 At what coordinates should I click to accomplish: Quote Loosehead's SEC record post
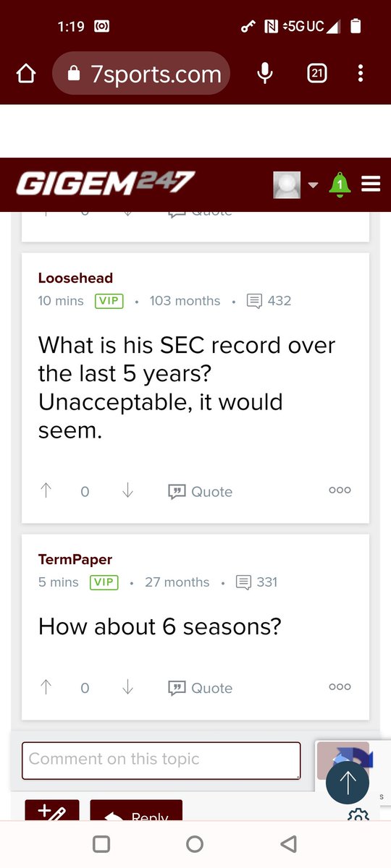coord(201,492)
